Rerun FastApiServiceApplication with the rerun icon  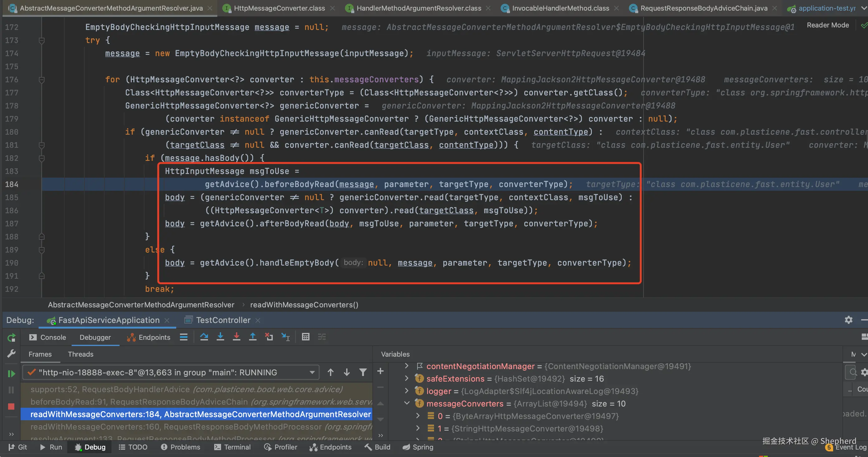(11, 337)
